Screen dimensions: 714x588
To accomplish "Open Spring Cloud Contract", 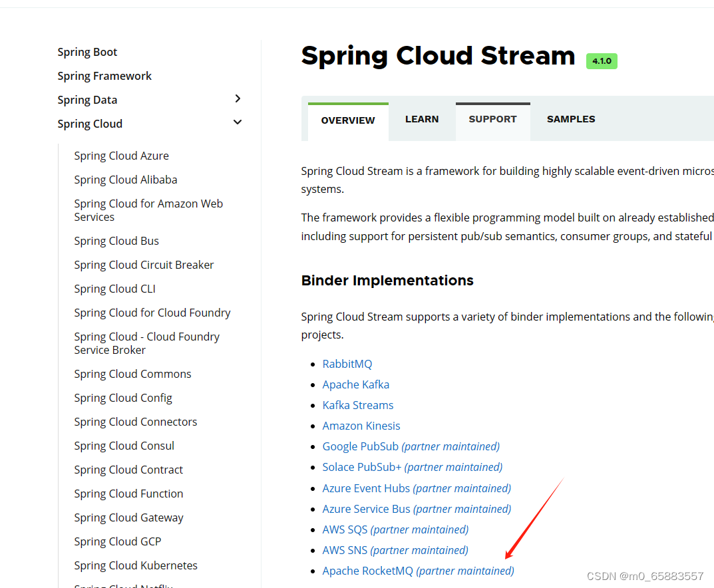I will point(128,470).
